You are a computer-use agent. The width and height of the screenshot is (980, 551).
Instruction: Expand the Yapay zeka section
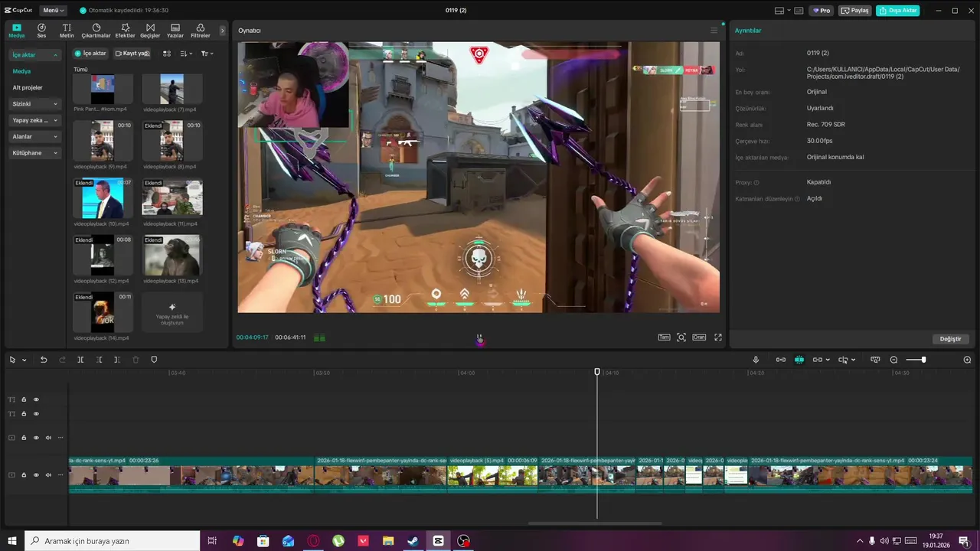point(34,120)
